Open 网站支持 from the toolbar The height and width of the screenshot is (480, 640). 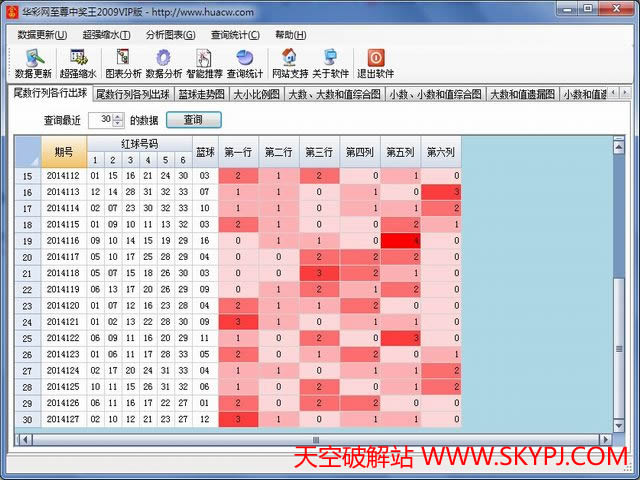pos(290,64)
